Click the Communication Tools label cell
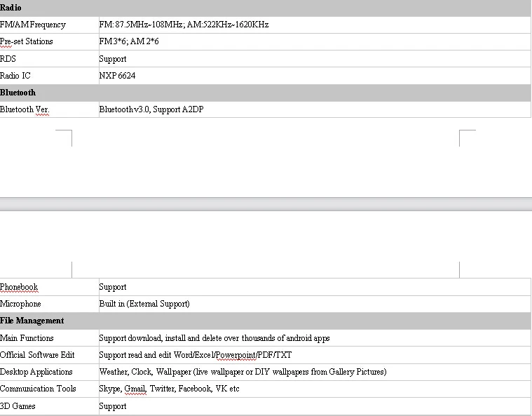This screenshot has width=532, height=416. (x=49, y=389)
